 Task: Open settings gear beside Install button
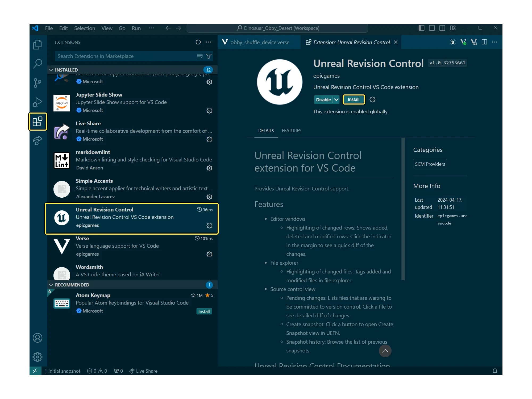372,99
